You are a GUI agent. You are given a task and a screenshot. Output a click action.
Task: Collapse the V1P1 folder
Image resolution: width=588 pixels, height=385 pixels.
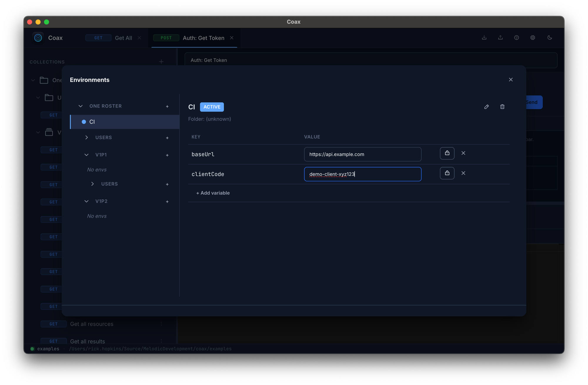coord(86,155)
